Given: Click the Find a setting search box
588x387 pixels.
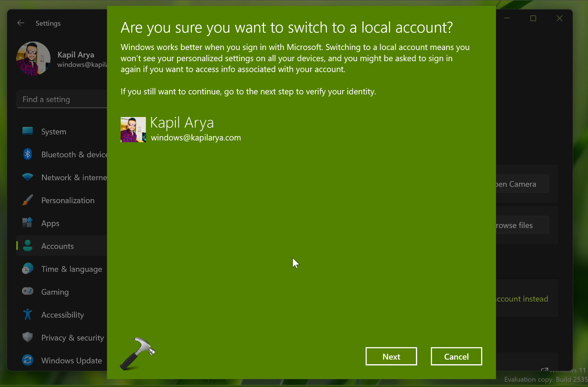Looking at the screenshot, I should pyautogui.click(x=62, y=100).
